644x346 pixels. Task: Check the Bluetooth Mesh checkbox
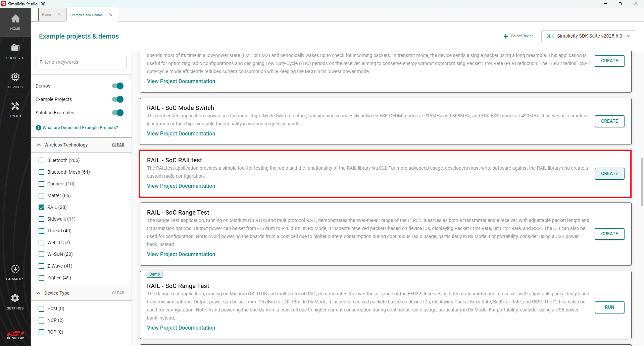point(42,172)
